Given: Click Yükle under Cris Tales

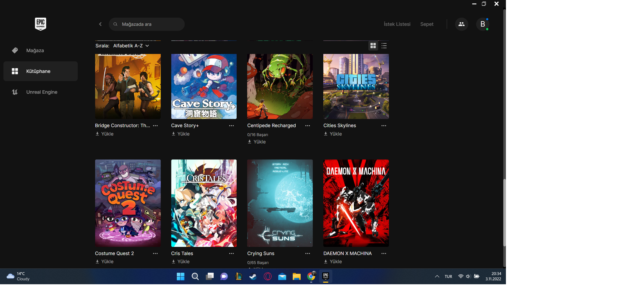Looking at the screenshot, I should point(180,262).
